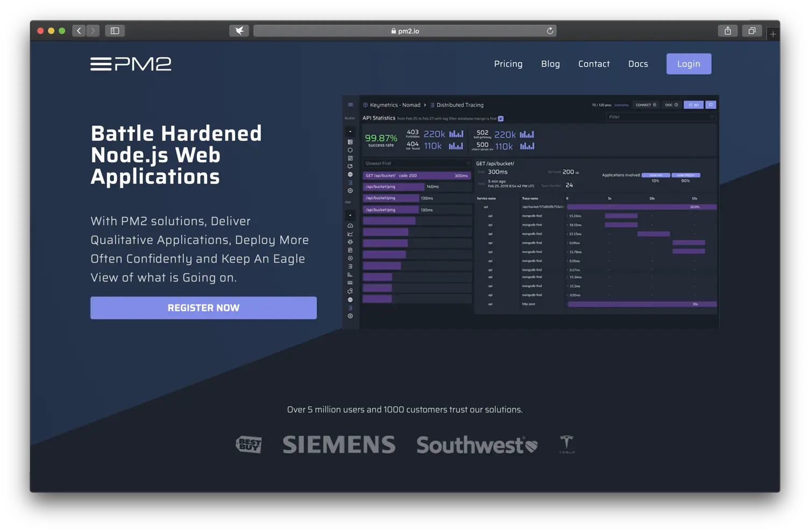Click the 5 million users trust text
This screenshot has height=532, width=810.
[404, 410]
